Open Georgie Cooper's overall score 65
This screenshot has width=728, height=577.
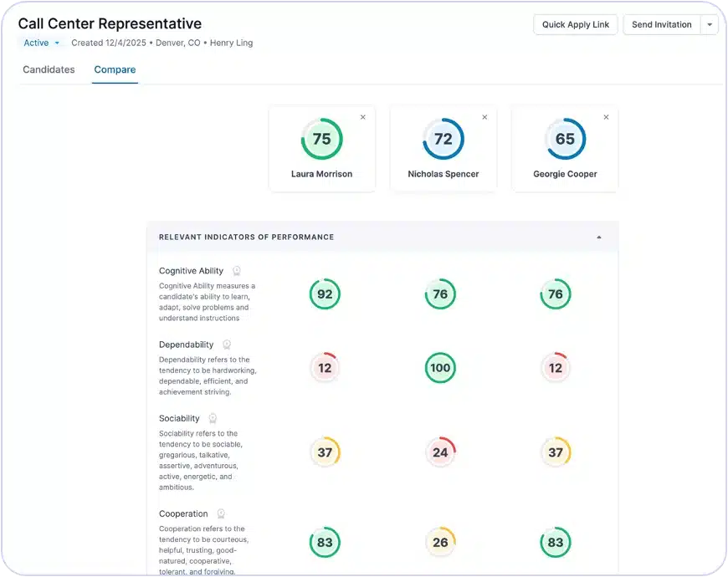pos(565,139)
